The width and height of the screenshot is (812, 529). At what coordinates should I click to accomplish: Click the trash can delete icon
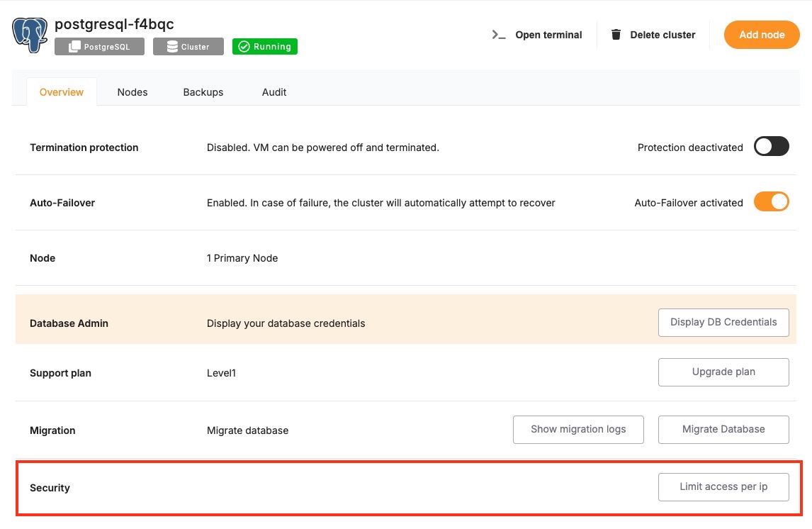pos(616,35)
